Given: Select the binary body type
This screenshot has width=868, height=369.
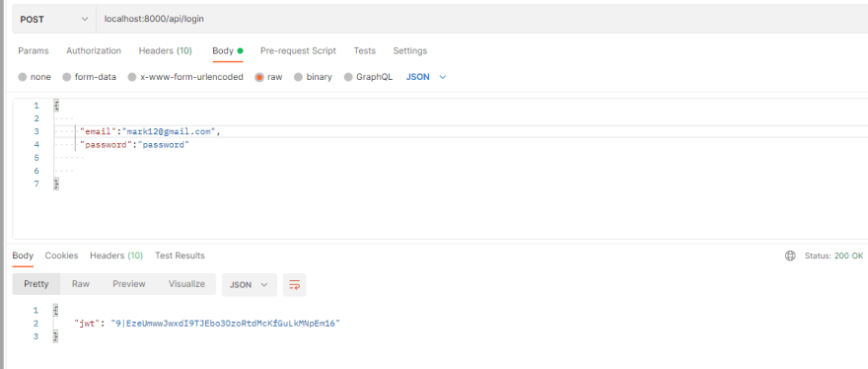Looking at the screenshot, I should (x=313, y=77).
